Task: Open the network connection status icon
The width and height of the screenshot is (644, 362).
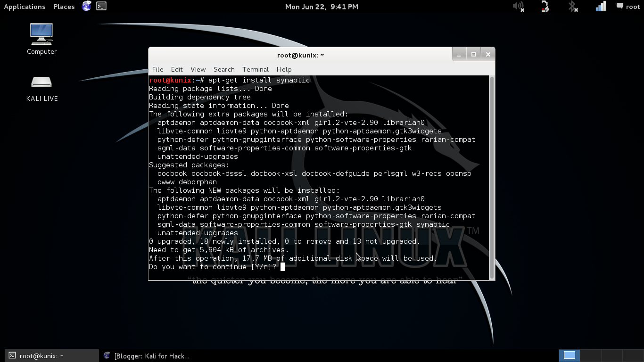Action: tap(545, 7)
